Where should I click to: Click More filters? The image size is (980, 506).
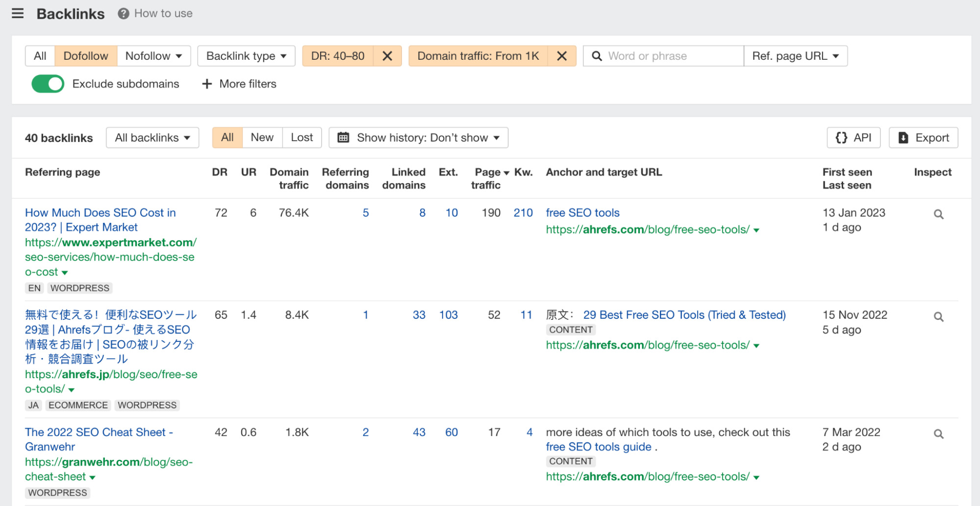(239, 84)
